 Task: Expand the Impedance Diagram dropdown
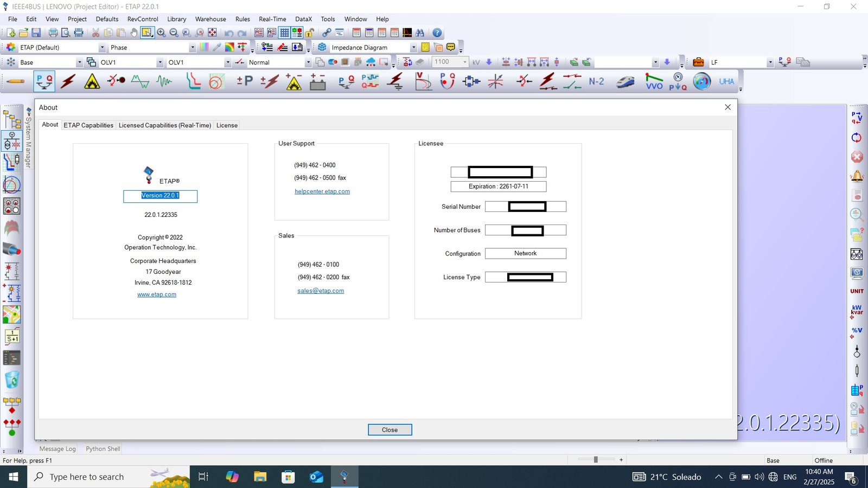click(x=413, y=48)
